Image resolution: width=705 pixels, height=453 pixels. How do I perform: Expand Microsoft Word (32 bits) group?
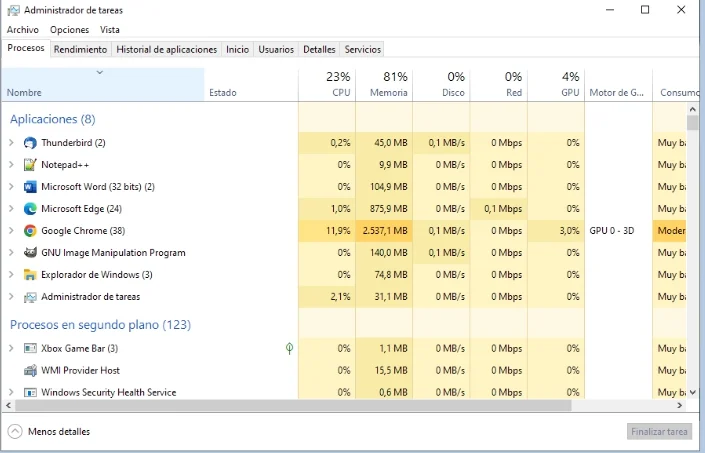[x=11, y=187]
